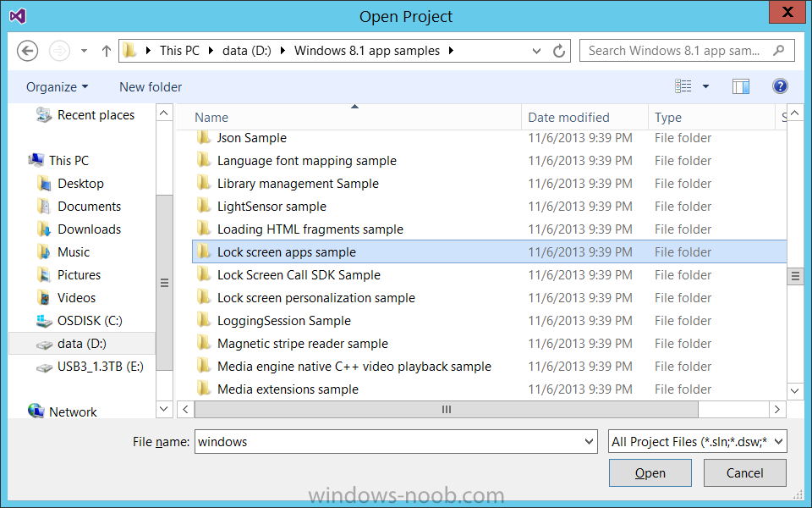
Task: Close the Open Project dialog
Action: point(787,12)
